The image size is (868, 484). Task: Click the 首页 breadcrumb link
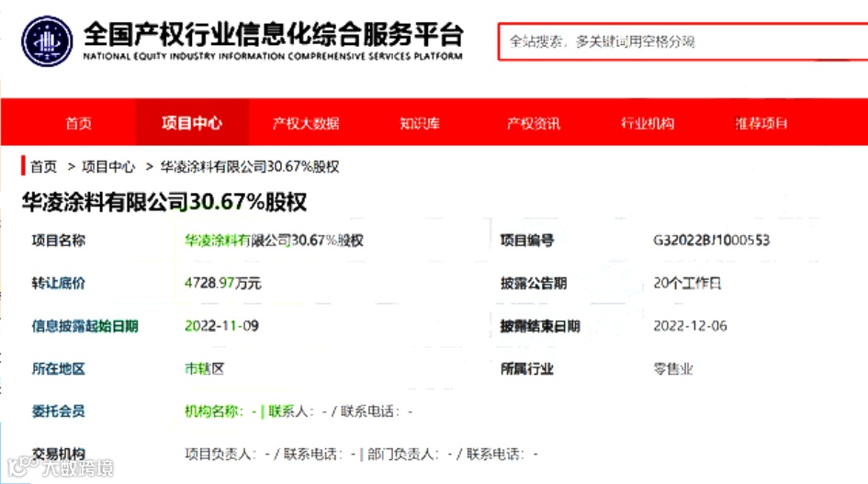(44, 166)
